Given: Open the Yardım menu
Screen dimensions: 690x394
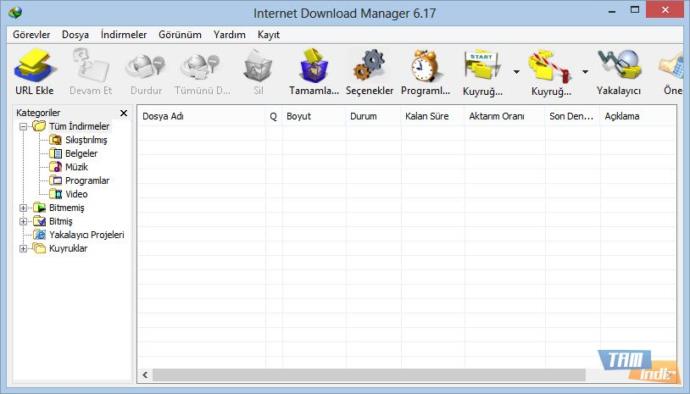Looking at the screenshot, I should [x=229, y=34].
